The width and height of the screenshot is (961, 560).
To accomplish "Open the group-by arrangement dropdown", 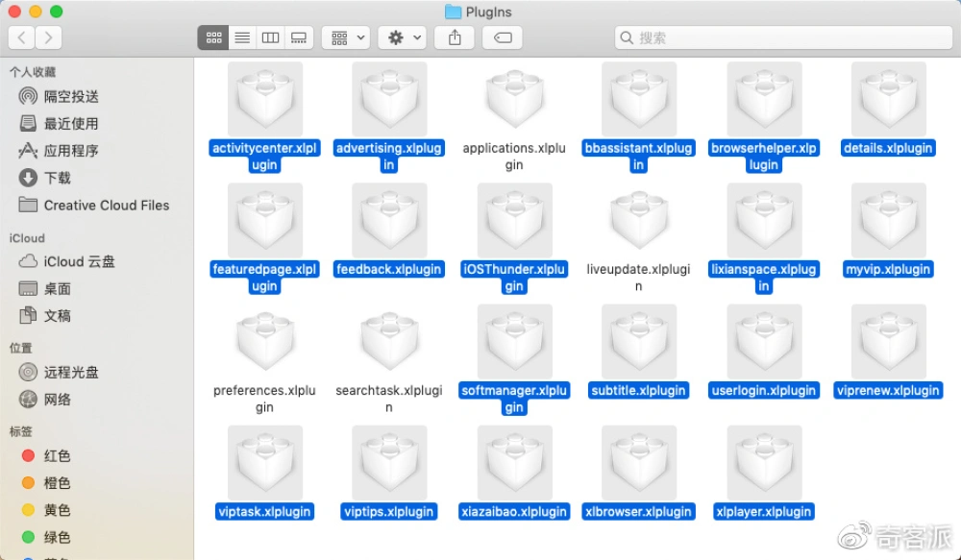I will tap(346, 38).
